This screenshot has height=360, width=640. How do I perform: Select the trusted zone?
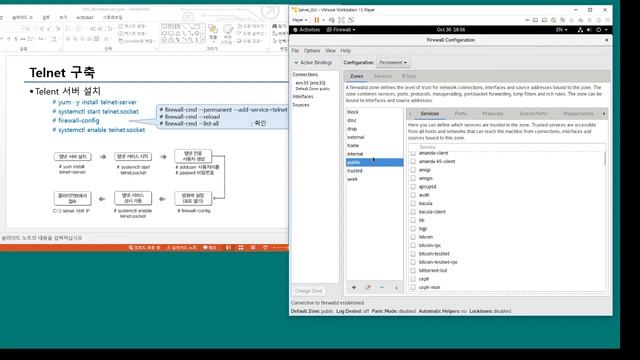374,171
